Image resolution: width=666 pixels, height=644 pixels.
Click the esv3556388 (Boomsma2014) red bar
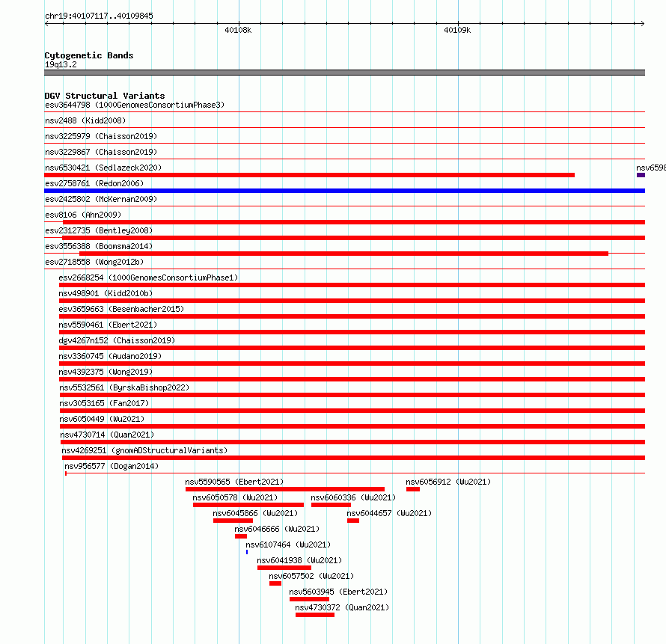[x=343, y=254]
